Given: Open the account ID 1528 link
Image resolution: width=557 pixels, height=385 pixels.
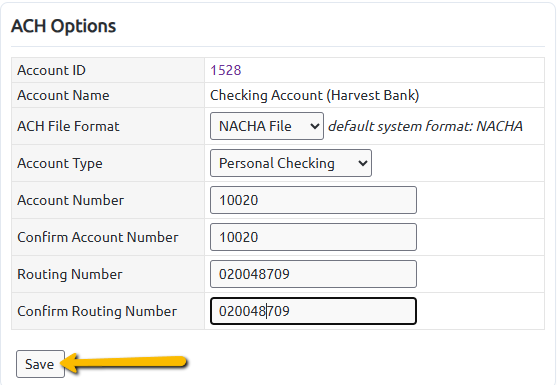Looking at the screenshot, I should 226,70.
